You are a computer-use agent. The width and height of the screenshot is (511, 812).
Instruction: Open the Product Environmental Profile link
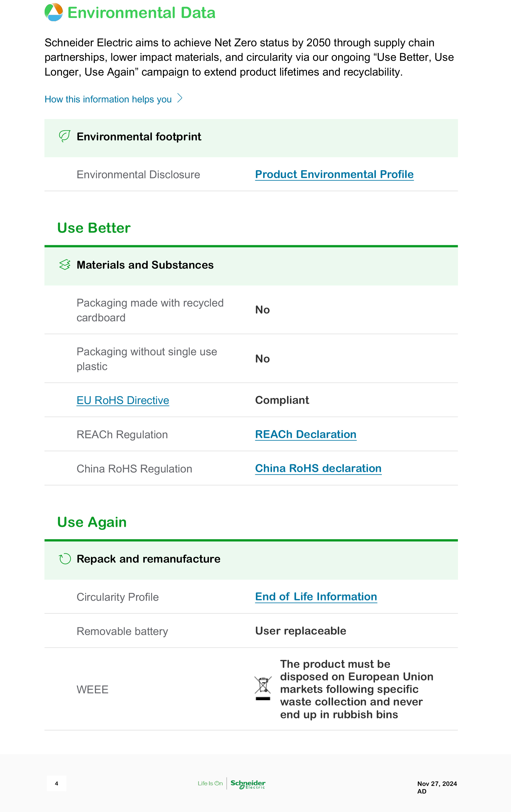pyautogui.click(x=334, y=174)
